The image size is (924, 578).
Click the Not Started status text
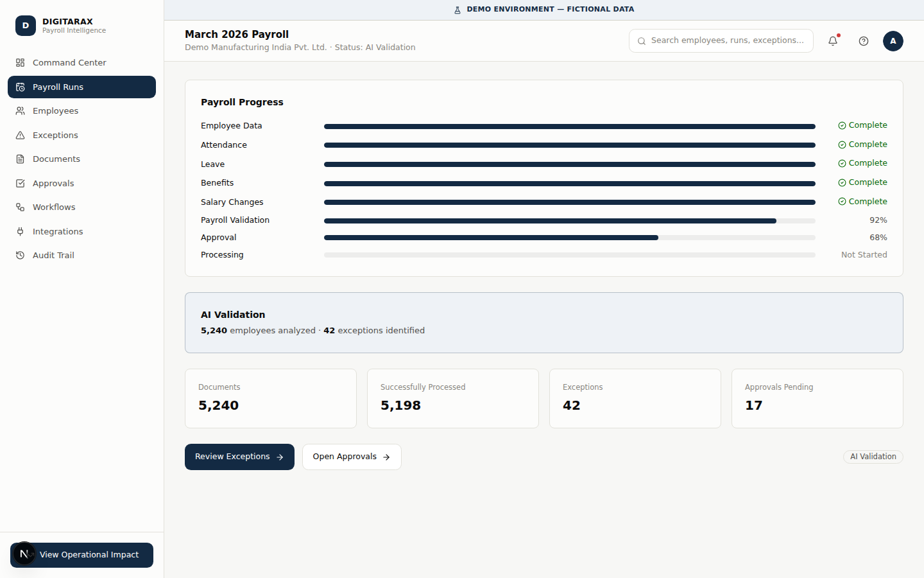coord(864,255)
